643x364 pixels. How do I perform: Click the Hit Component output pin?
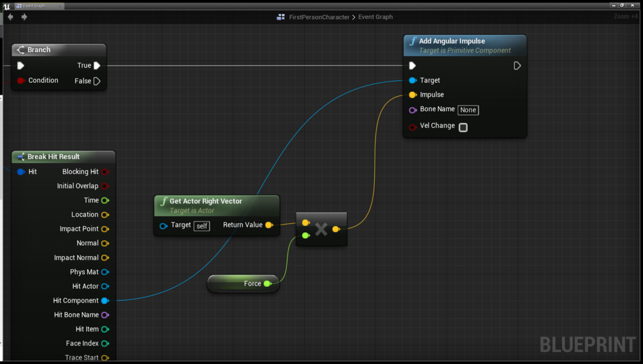pos(105,301)
